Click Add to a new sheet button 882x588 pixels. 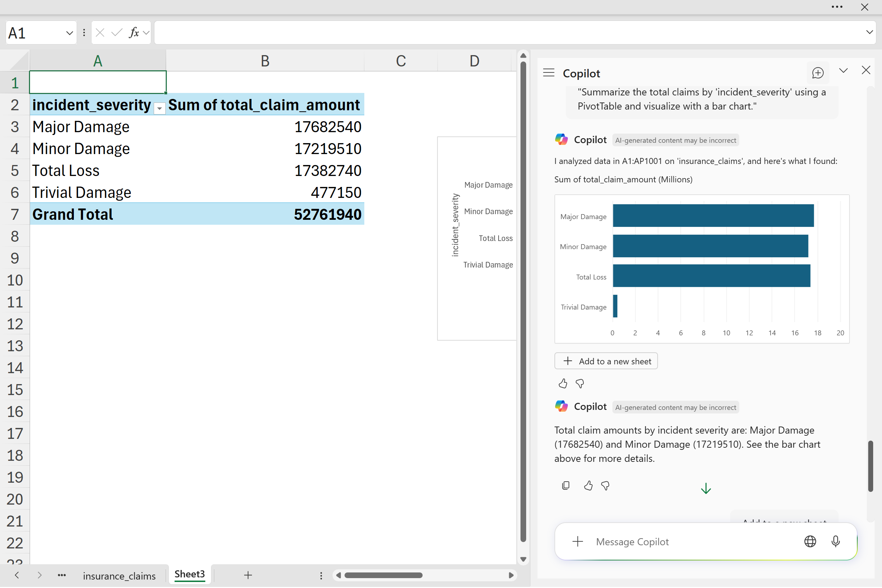(x=606, y=361)
